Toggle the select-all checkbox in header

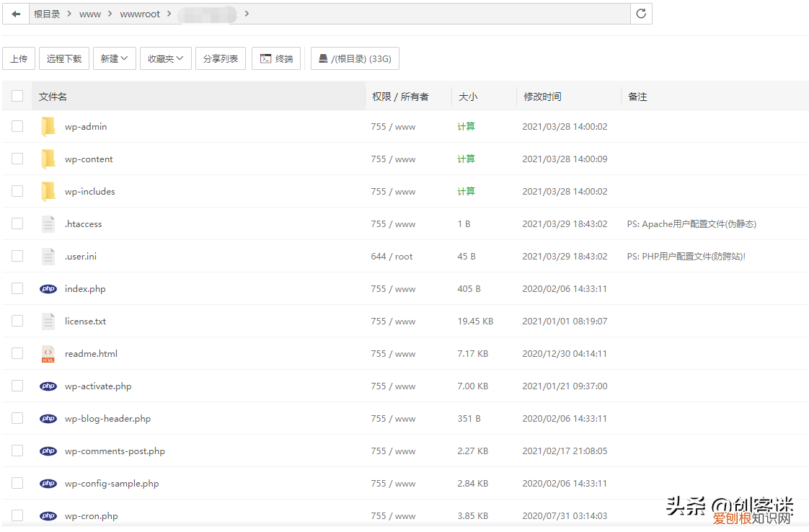tap(17, 96)
